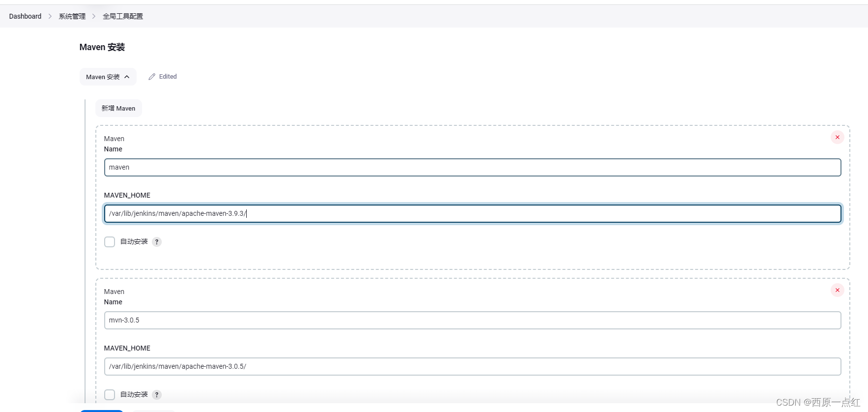
Task: Focus the Name field containing mvn-3.0.5
Action: [x=472, y=320]
